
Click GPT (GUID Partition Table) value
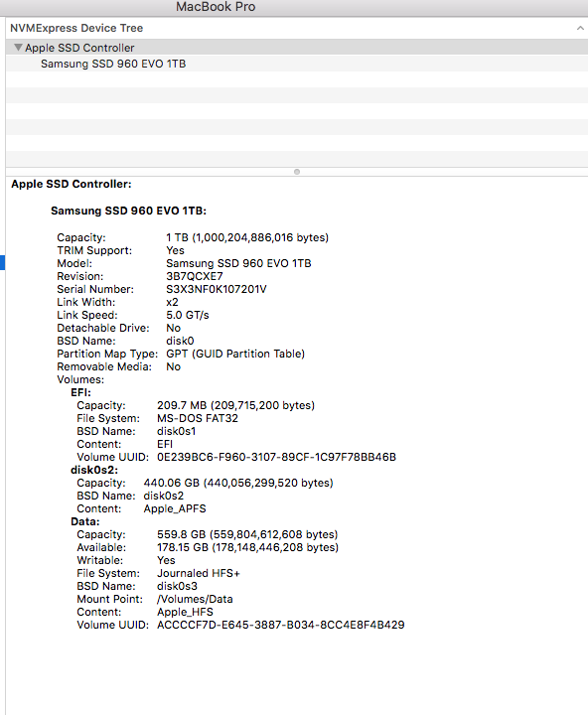click(235, 354)
